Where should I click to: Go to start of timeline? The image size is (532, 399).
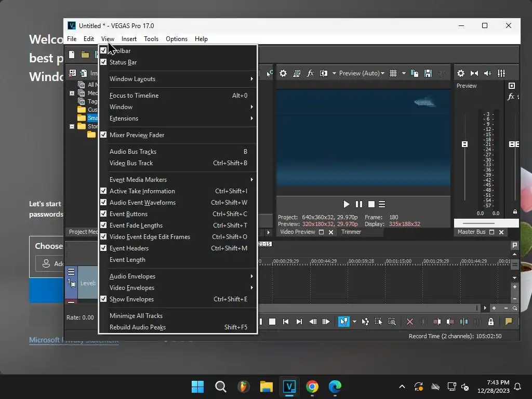[286, 322]
